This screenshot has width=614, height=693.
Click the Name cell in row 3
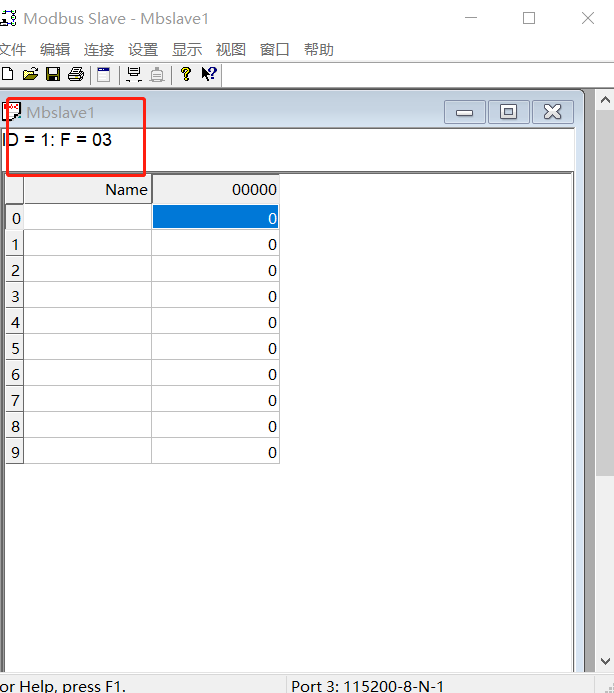pyautogui.click(x=88, y=296)
